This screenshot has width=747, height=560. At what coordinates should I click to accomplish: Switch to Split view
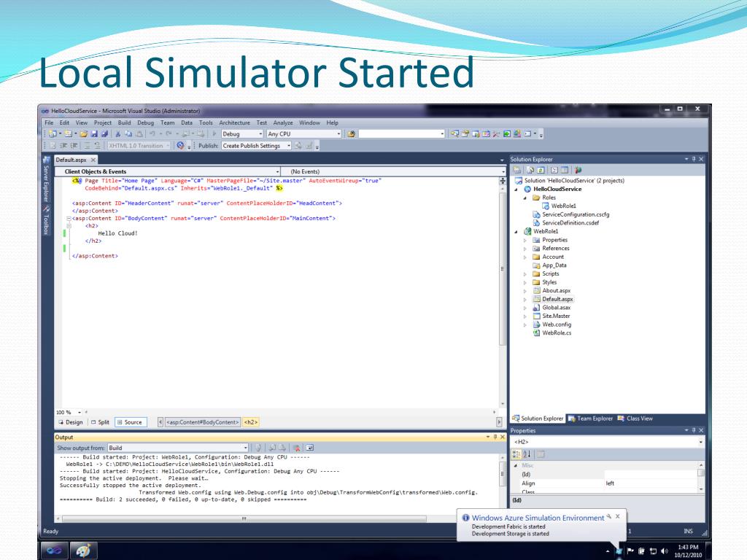coord(100,422)
